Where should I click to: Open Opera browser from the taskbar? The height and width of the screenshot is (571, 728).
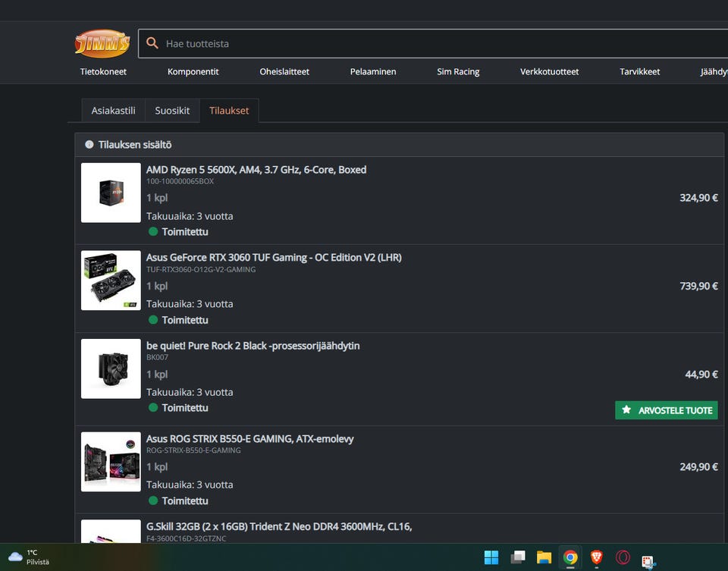click(x=623, y=557)
